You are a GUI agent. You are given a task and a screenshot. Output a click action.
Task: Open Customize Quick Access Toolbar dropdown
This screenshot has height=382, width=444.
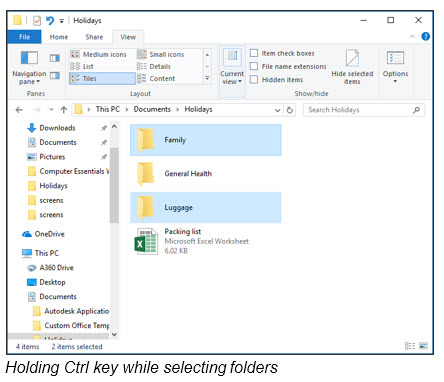[x=61, y=21]
